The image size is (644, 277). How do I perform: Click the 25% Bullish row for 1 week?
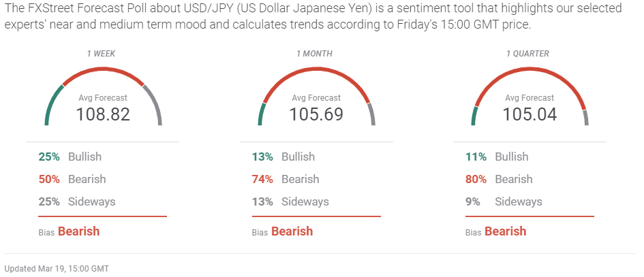pyautogui.click(x=70, y=157)
